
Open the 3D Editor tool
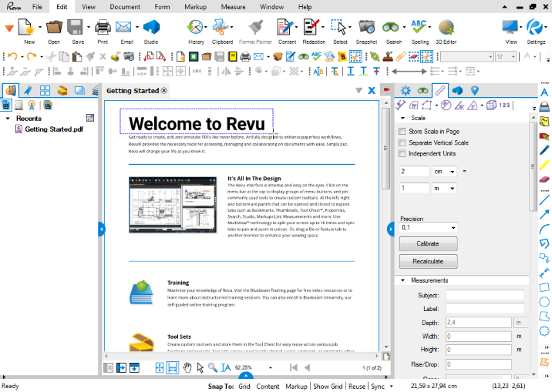[x=446, y=28]
